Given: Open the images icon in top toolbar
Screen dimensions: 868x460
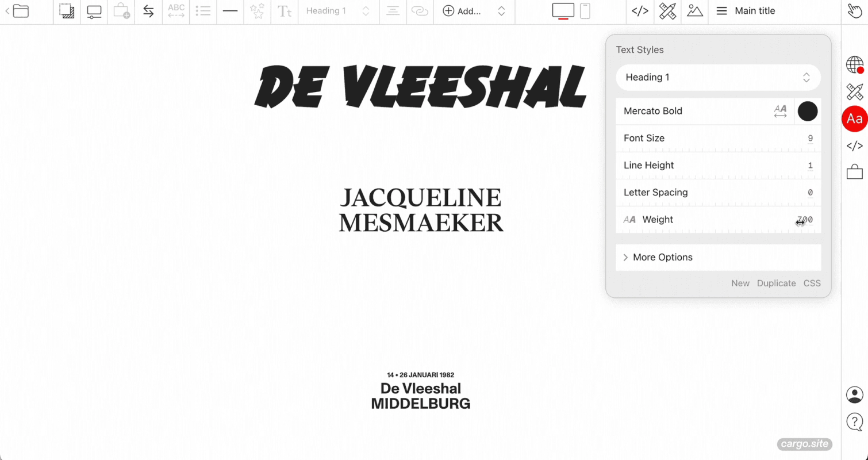Looking at the screenshot, I should pos(695,11).
